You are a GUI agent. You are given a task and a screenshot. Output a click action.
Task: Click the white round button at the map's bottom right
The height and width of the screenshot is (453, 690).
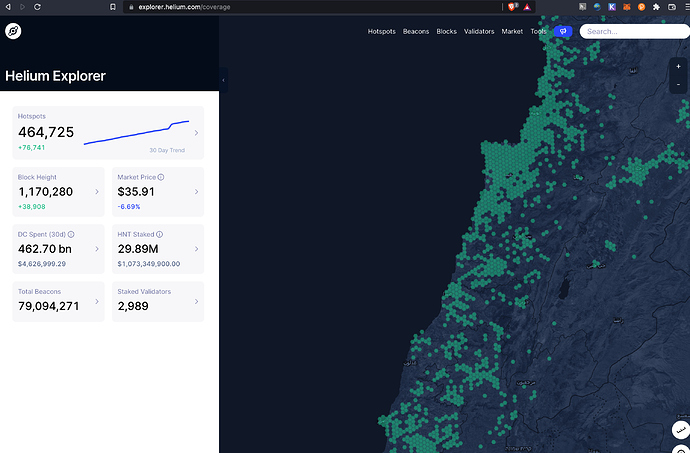pyautogui.click(x=681, y=430)
